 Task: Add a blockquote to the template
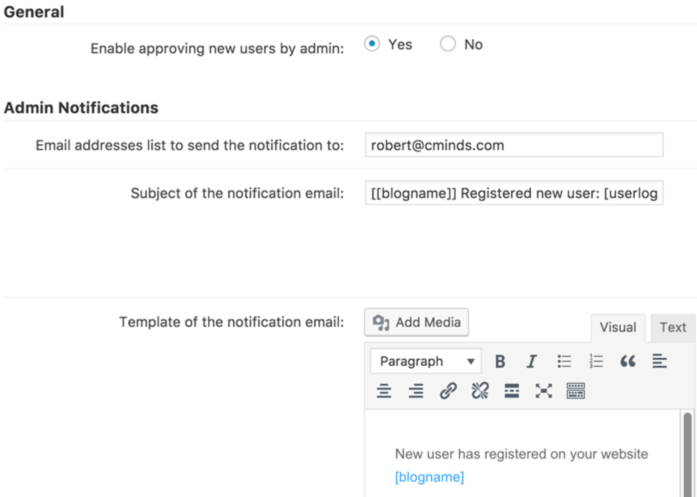[628, 362]
